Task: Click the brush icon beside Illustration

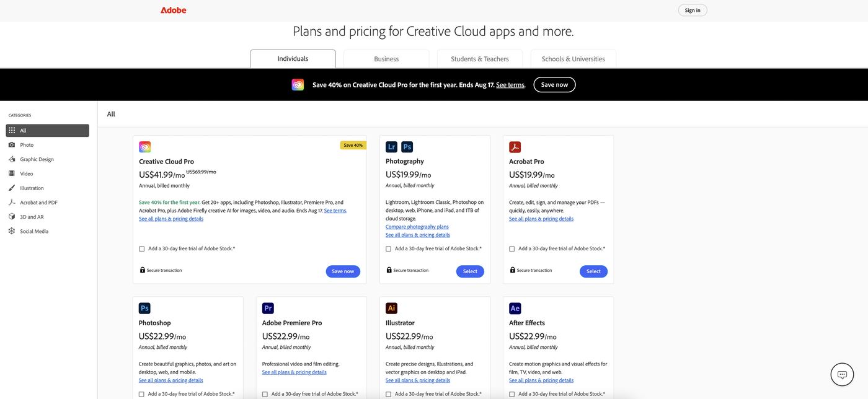Action: pos(12,188)
